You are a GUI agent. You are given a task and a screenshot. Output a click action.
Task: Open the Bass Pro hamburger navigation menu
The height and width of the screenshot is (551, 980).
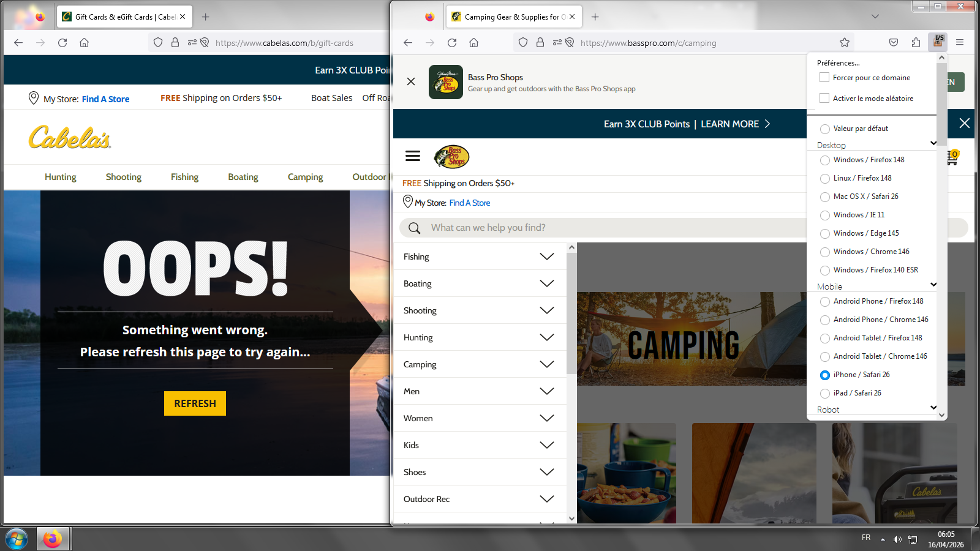[413, 156]
